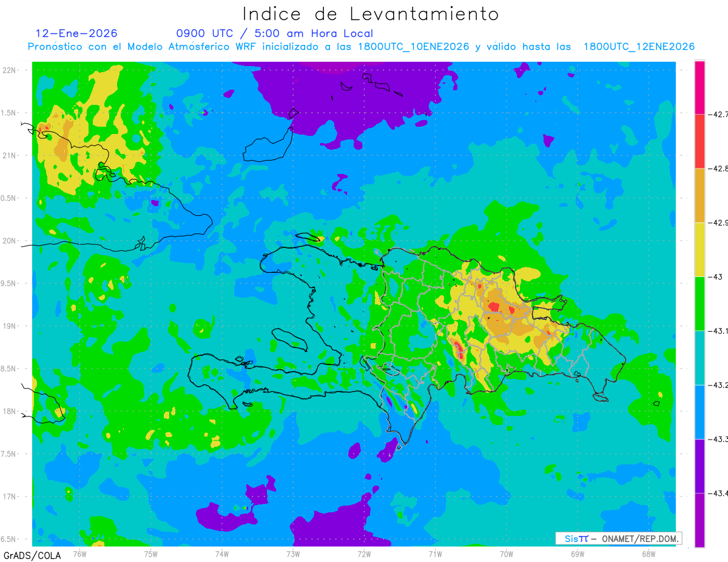This screenshot has width=728, height=562.
Task: Click the WRF model forecast description line
Action: [x=362, y=47]
